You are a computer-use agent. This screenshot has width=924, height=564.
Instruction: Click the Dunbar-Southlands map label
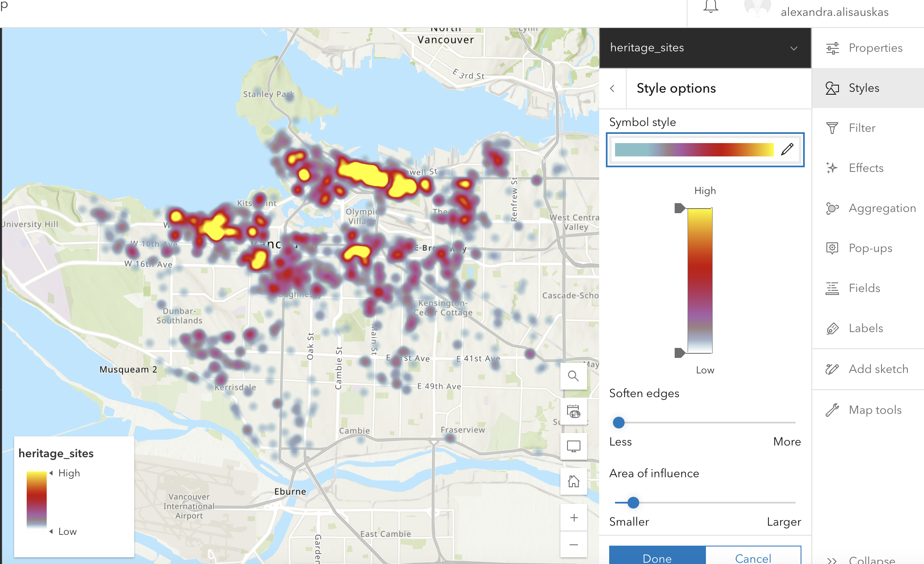[179, 316]
